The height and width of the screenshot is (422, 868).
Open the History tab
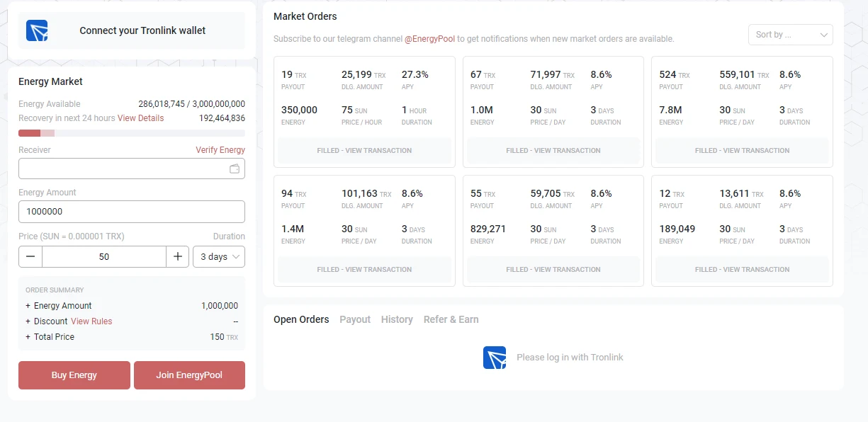coord(397,319)
